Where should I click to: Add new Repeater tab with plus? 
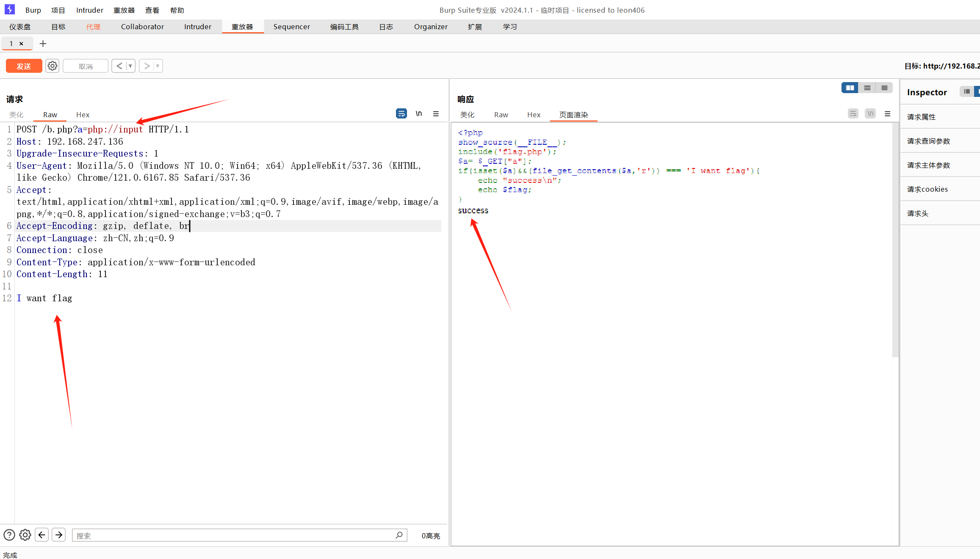pos(43,44)
